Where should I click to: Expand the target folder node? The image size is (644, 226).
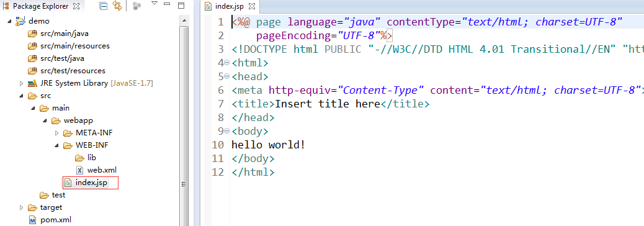[x=21, y=207]
